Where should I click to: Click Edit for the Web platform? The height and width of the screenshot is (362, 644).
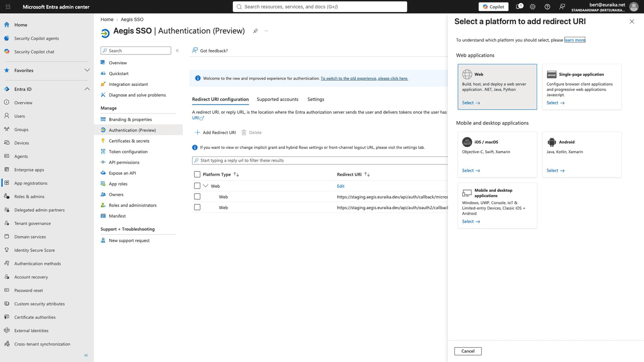341,186
